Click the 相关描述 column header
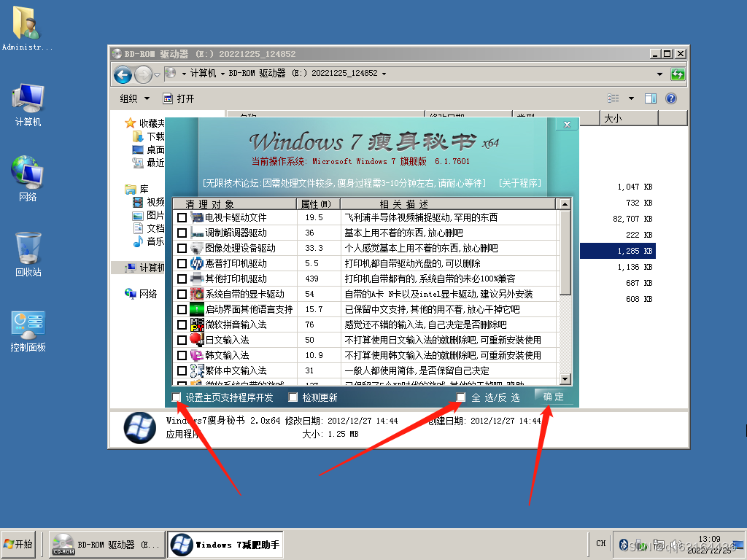 tap(448, 204)
